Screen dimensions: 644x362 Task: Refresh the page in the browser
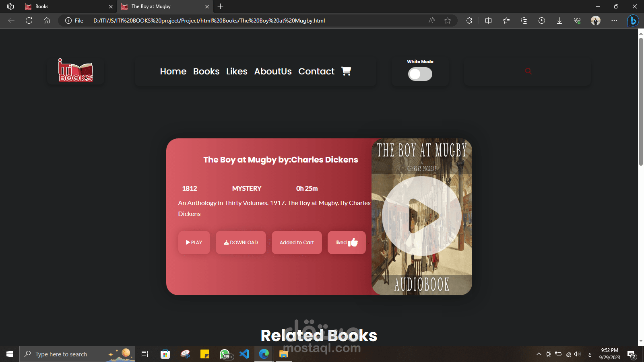tap(29, 21)
